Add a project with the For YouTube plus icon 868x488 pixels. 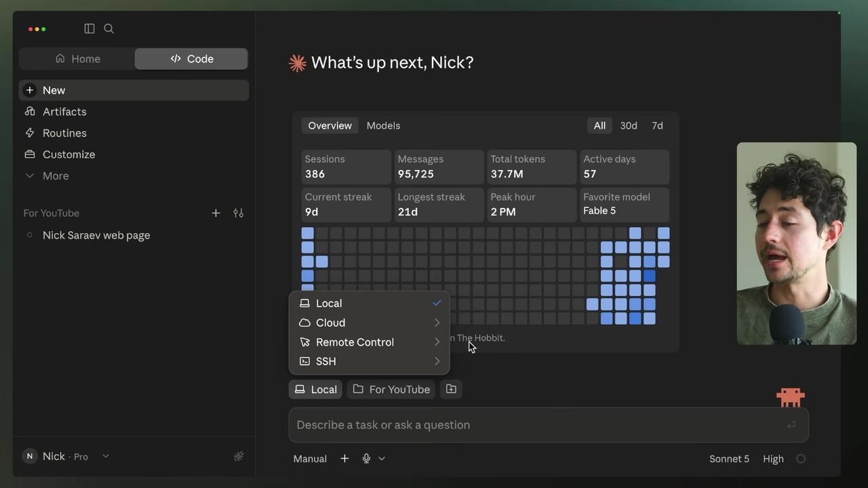click(216, 213)
